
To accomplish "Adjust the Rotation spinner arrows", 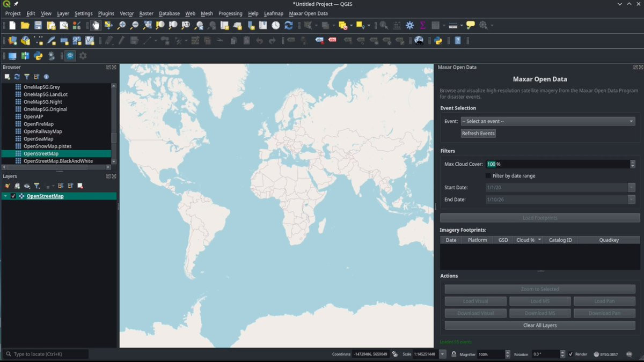I will click(x=562, y=354).
